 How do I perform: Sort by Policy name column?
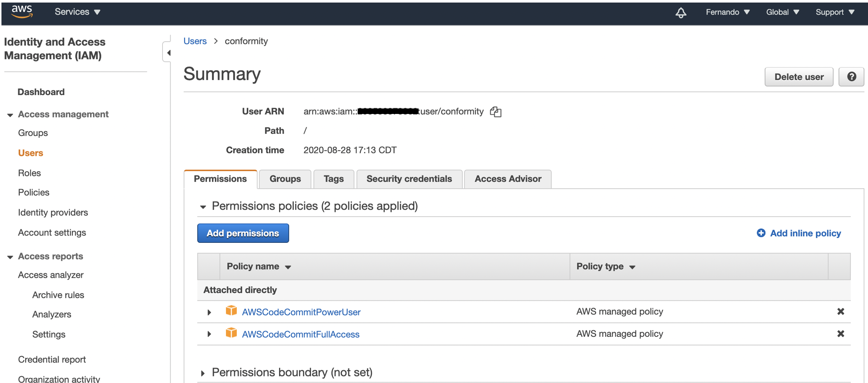pyautogui.click(x=259, y=266)
